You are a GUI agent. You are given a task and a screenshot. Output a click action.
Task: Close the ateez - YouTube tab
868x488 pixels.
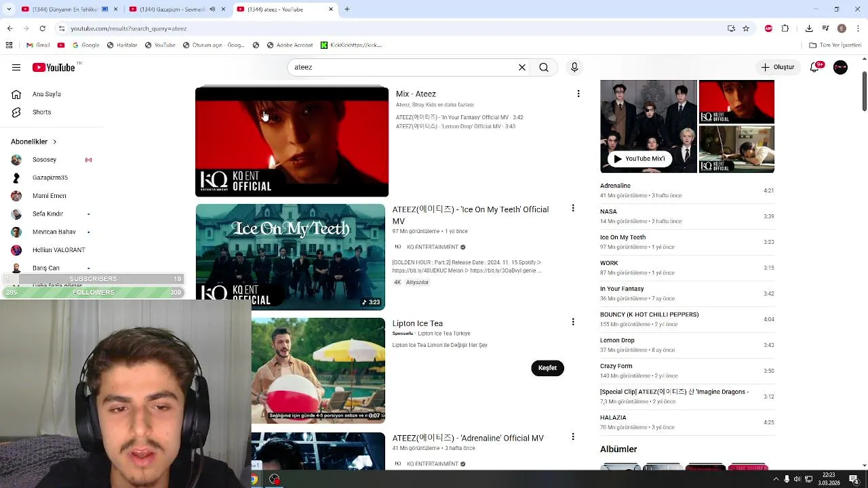[331, 9]
